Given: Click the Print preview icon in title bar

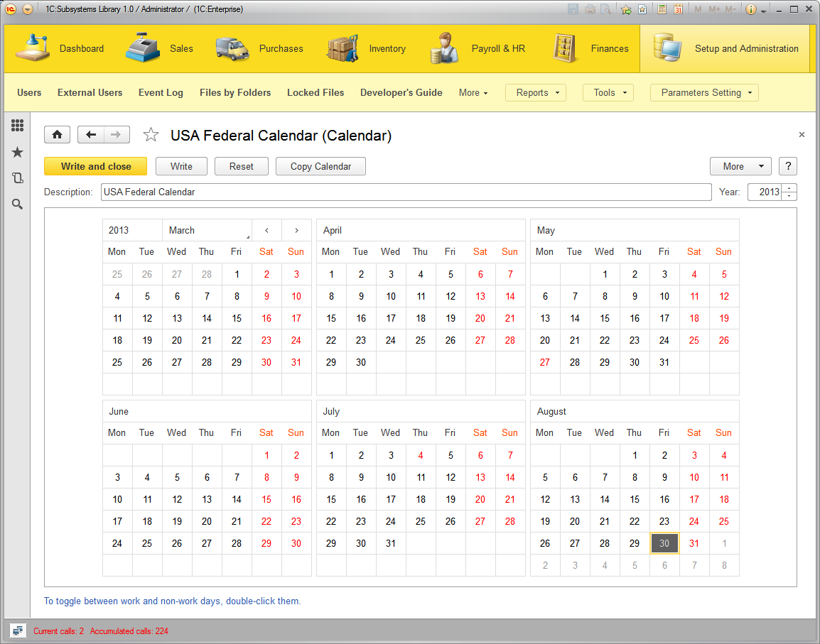Looking at the screenshot, I should (606, 9).
